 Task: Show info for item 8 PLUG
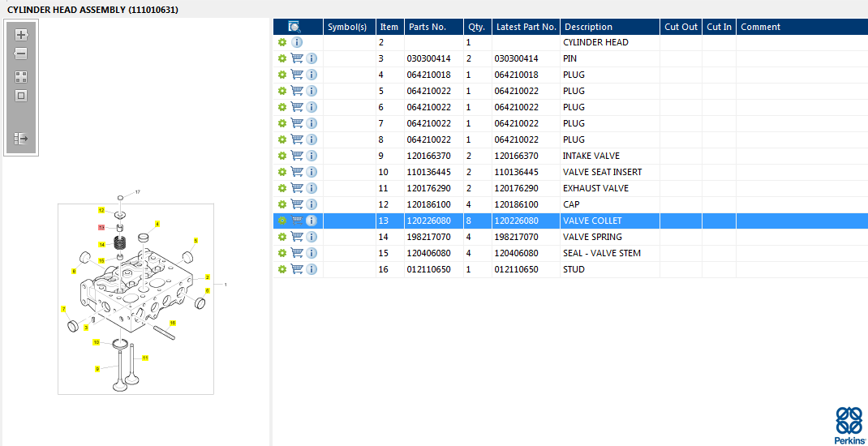312,139
